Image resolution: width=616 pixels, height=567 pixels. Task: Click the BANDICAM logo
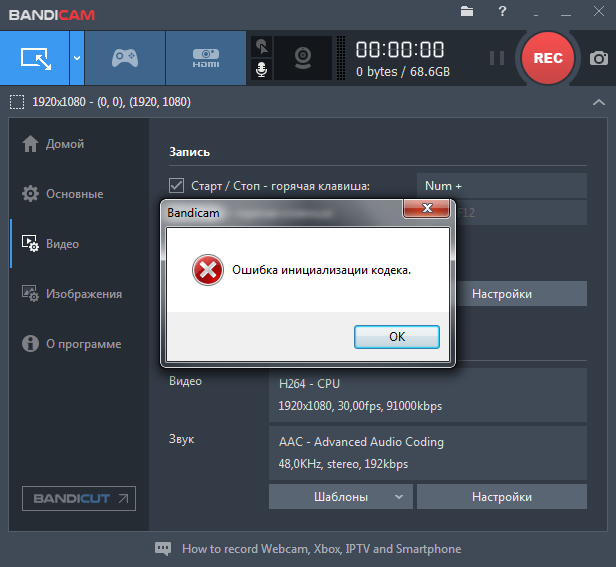tap(52, 15)
